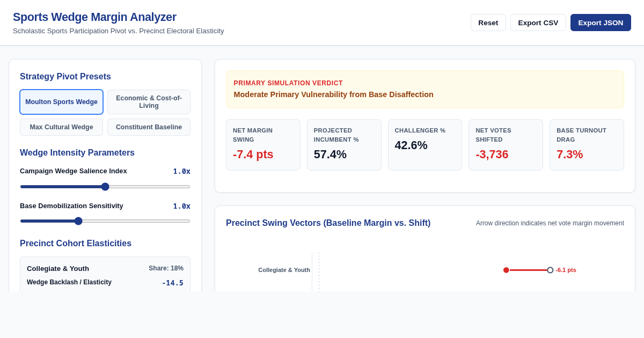This screenshot has height=338, width=644.
Task: Click the Collegiate & Youth chart axis label
Action: pyautogui.click(x=284, y=270)
